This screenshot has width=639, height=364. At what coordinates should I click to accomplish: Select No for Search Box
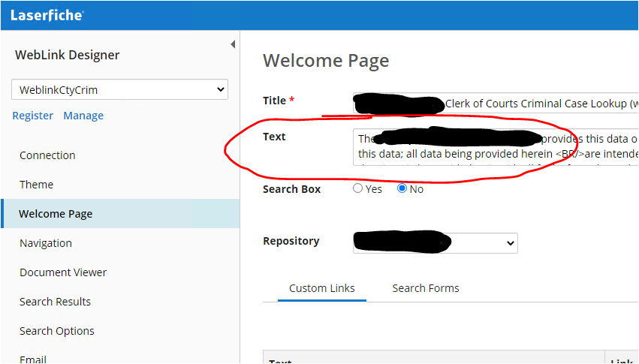click(x=402, y=189)
